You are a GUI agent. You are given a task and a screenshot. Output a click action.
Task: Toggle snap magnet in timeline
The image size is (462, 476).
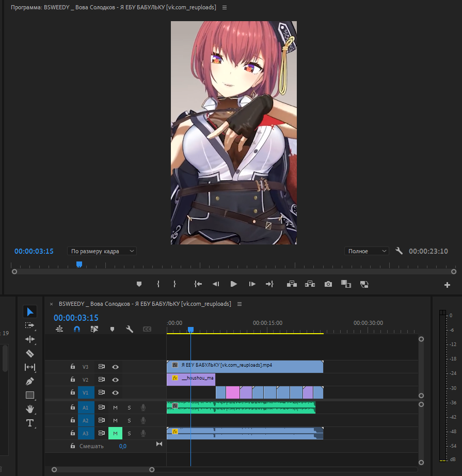(x=77, y=329)
